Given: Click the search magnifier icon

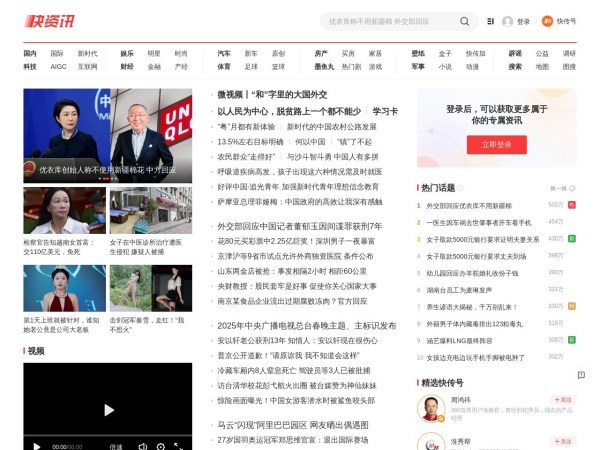Looking at the screenshot, I should pyautogui.click(x=465, y=21).
